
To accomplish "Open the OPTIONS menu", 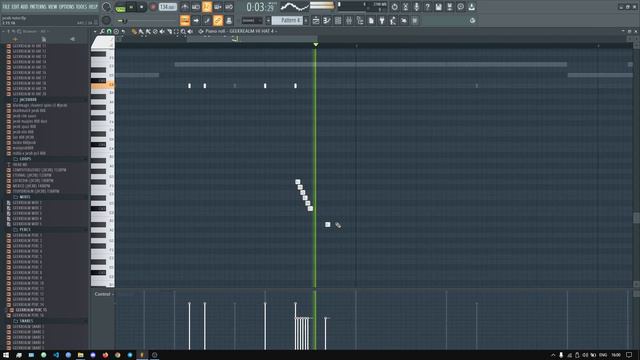I will (67, 7).
